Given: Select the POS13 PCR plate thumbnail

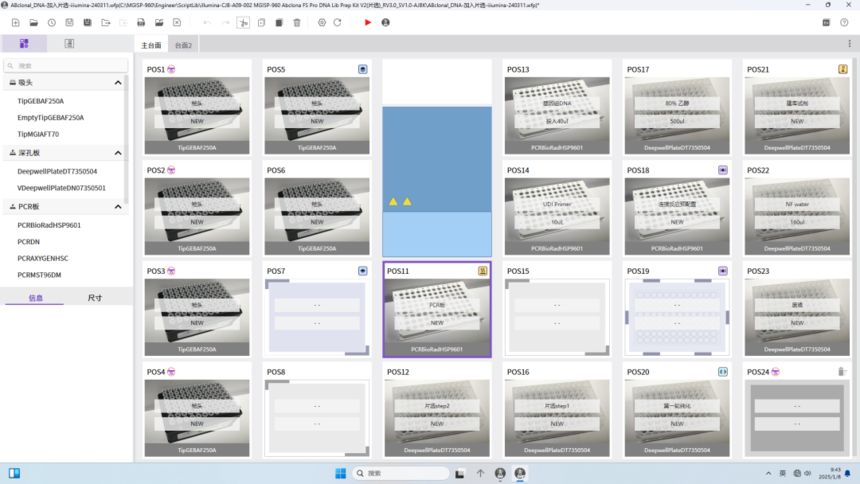Looking at the screenshot, I should point(557,115).
